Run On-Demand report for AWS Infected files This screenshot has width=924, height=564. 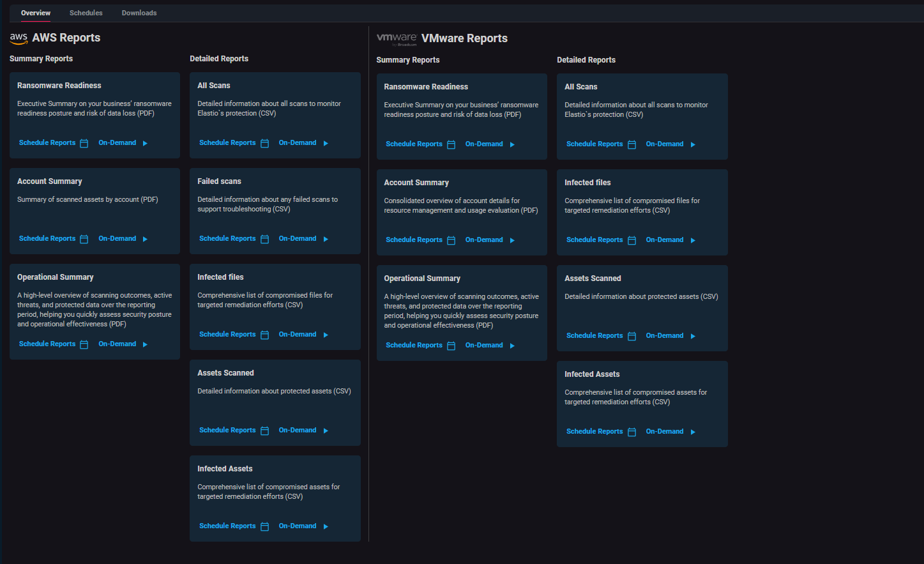[x=297, y=334]
